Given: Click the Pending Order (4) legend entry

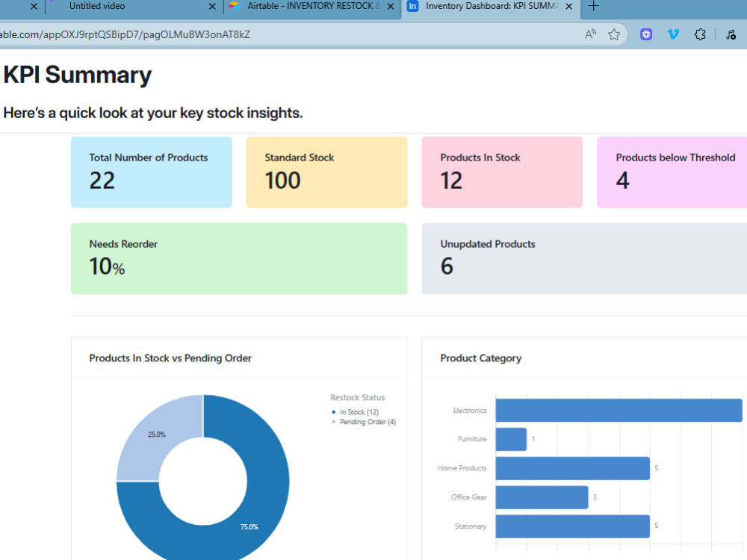Looking at the screenshot, I should coord(364,422).
